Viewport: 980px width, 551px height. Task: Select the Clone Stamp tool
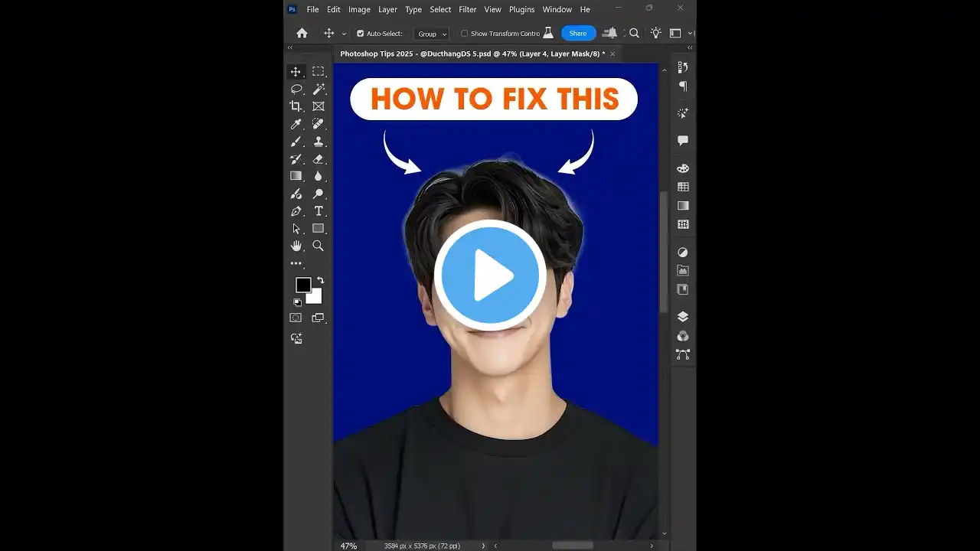318,142
